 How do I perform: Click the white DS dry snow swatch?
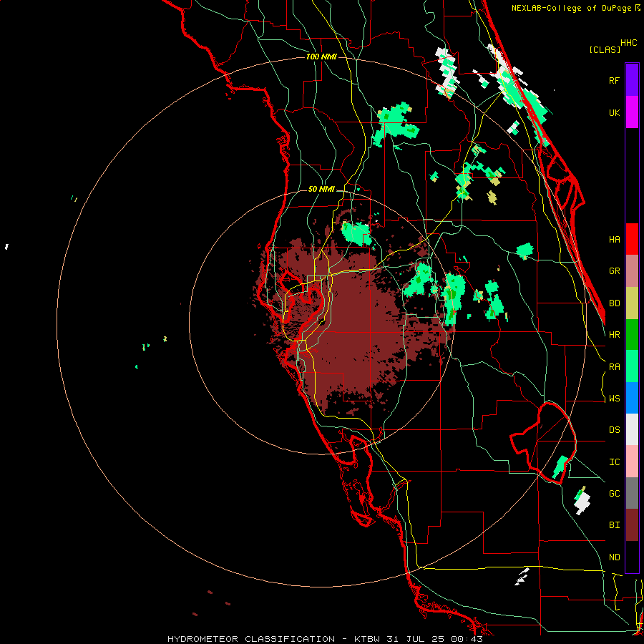632,429
